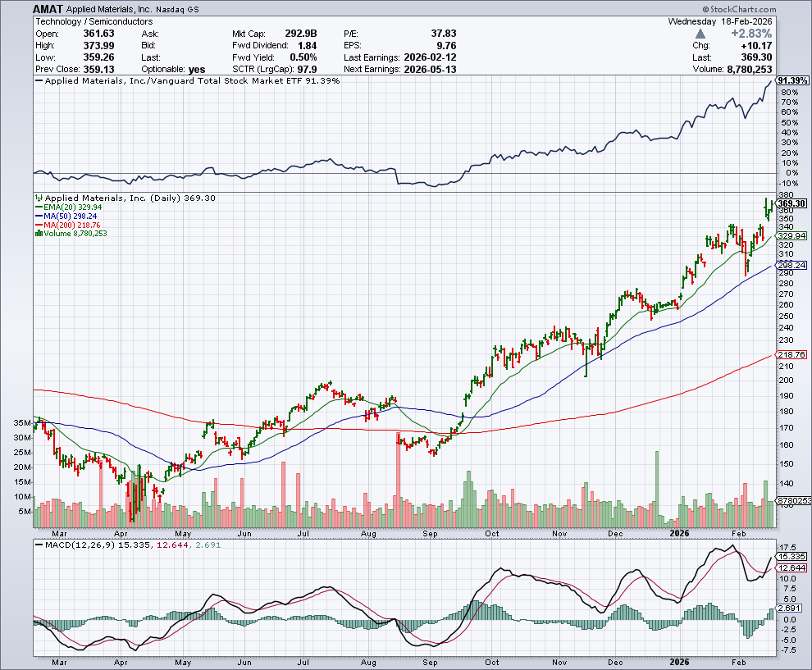Click the MA(200) 218.76 legend entry
Image resolution: width=812 pixels, height=670 pixels.
coord(67,225)
